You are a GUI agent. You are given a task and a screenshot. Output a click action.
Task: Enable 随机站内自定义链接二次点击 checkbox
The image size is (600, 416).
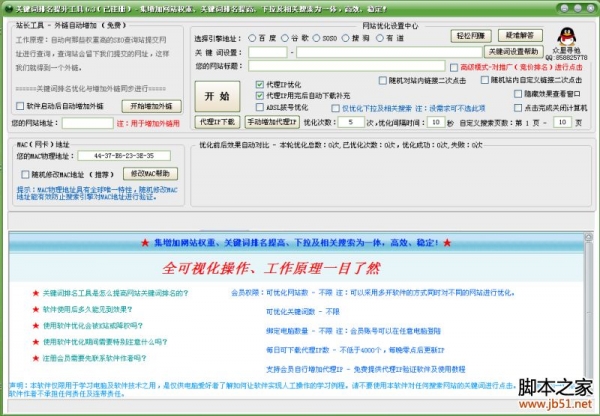tap(485, 80)
